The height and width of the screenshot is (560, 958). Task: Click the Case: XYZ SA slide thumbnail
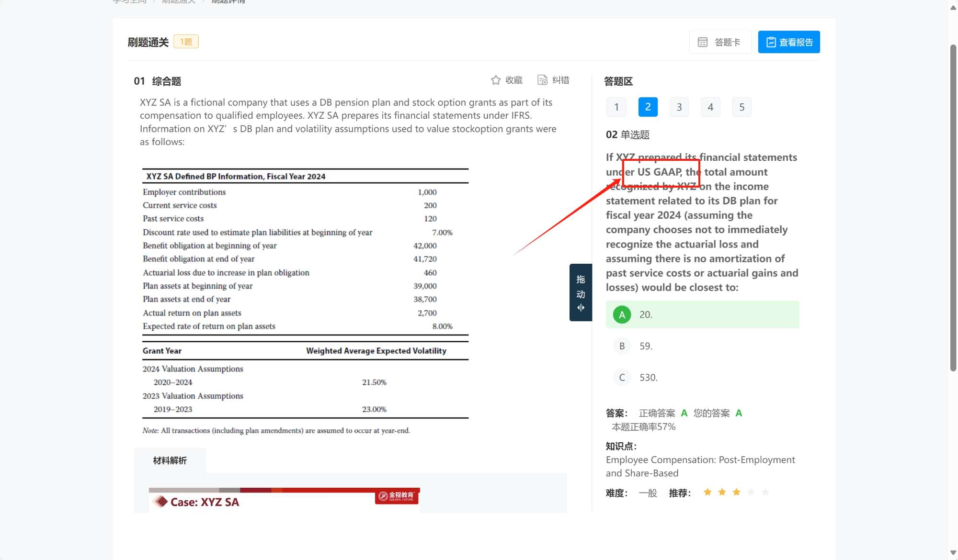tap(284, 501)
